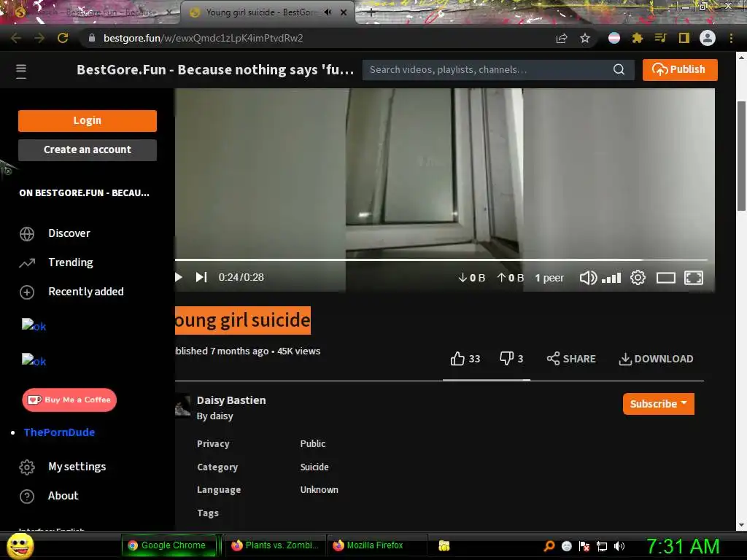Click the address bar URL

tap(204, 38)
